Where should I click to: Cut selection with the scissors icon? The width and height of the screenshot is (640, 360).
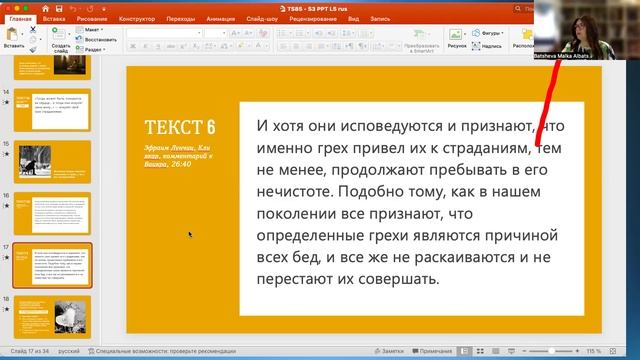click(x=33, y=29)
